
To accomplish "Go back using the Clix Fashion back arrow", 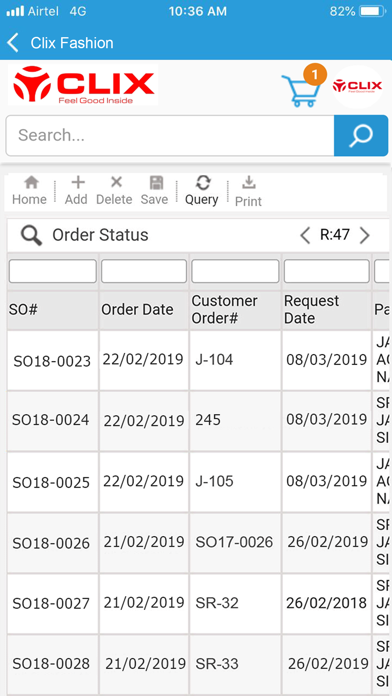I will click(13, 43).
